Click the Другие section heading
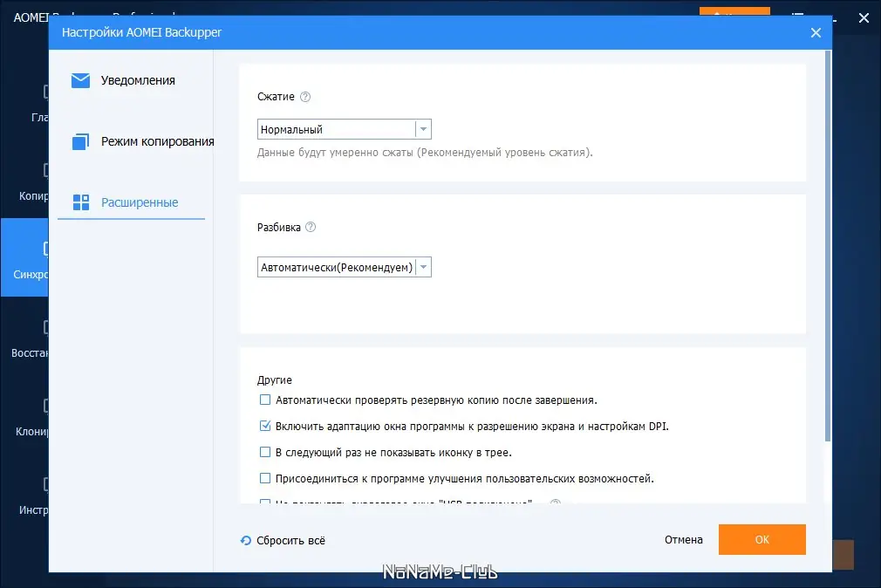The width and height of the screenshot is (881, 588). [x=275, y=380]
